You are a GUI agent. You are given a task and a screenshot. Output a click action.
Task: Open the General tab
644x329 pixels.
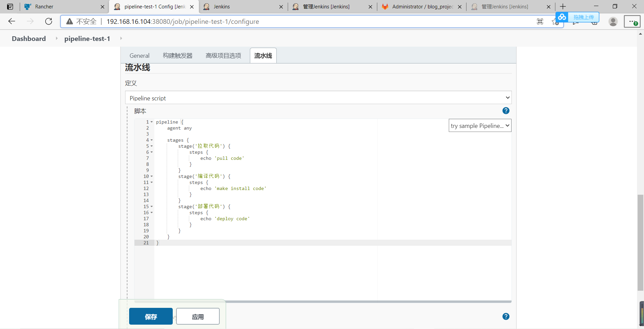click(140, 56)
